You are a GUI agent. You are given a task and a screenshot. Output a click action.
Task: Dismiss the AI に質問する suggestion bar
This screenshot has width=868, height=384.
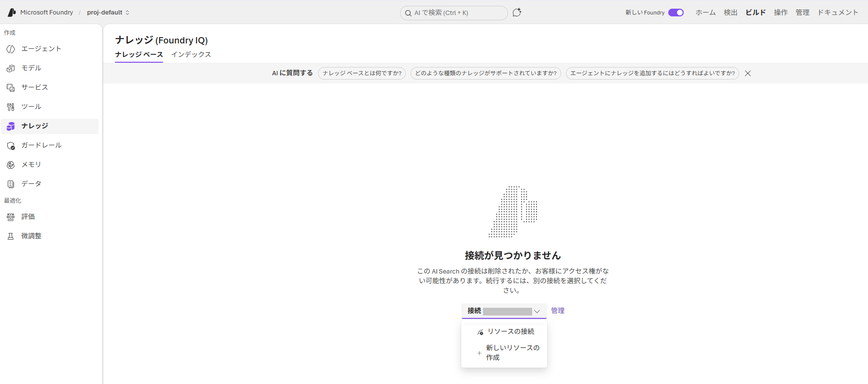click(748, 73)
